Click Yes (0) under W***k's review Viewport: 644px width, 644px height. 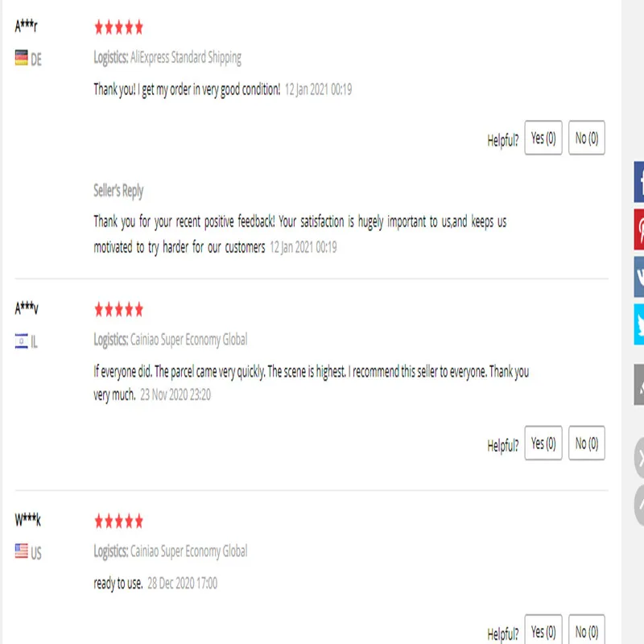point(543,630)
